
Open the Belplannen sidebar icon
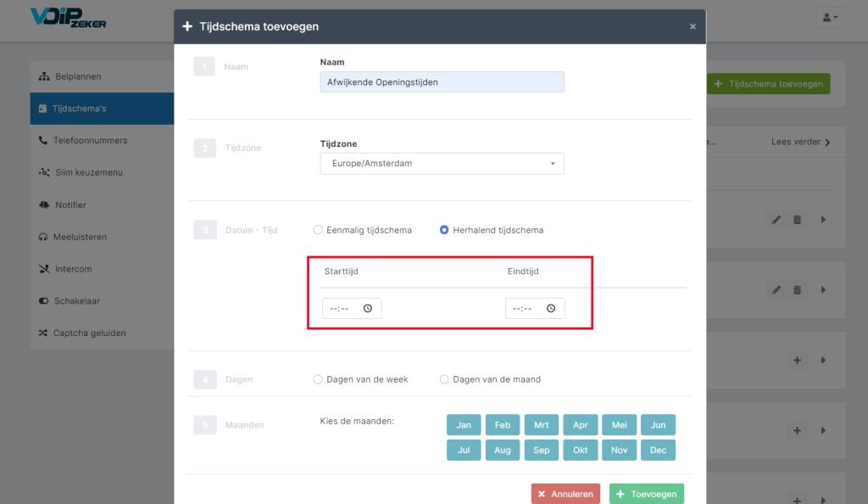(x=44, y=76)
